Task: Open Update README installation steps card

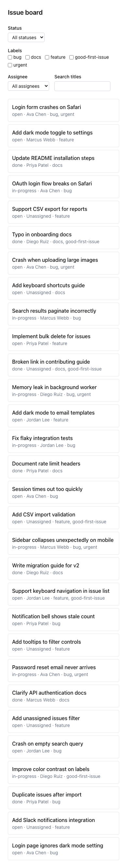Action: pyautogui.click(x=63, y=161)
